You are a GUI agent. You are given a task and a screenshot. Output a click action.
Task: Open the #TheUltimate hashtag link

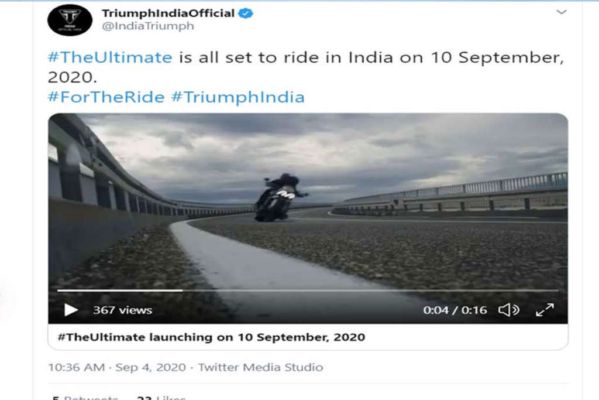(110, 58)
